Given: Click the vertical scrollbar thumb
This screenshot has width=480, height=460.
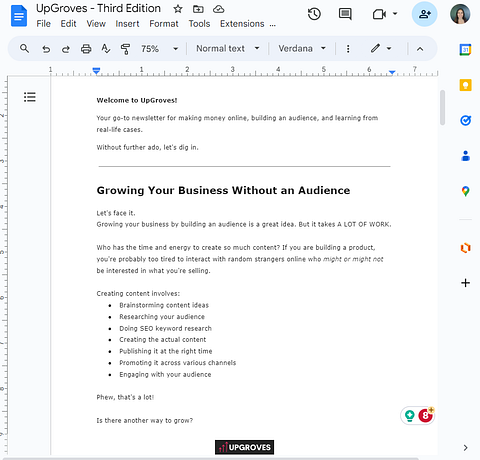Looking at the screenshot, I should (x=442, y=107).
